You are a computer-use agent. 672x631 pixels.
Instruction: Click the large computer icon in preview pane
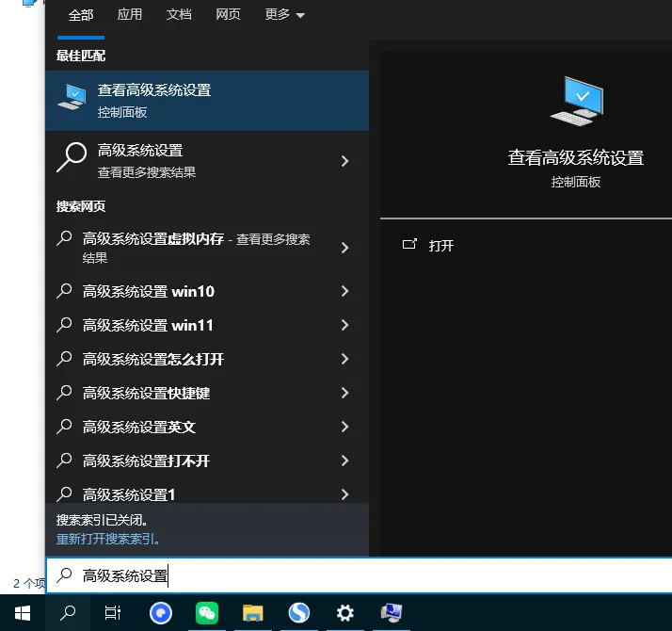click(576, 101)
